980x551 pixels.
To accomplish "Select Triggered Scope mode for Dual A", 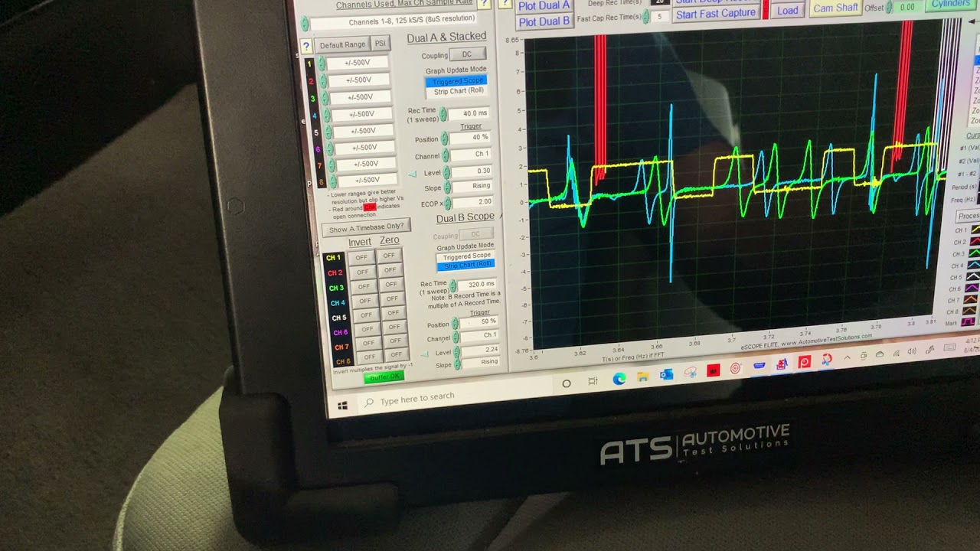I will click(x=457, y=81).
